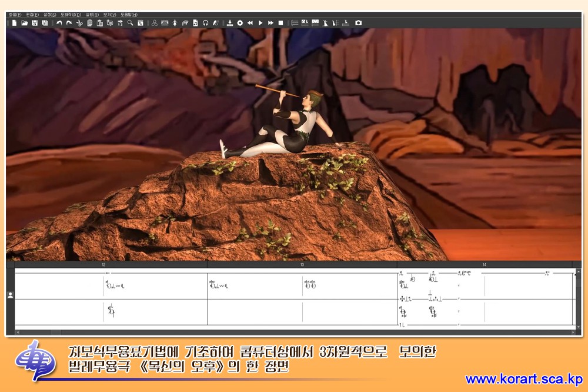The width and height of the screenshot is (588, 392).
Task: Play the dance animation
Action: (260, 23)
